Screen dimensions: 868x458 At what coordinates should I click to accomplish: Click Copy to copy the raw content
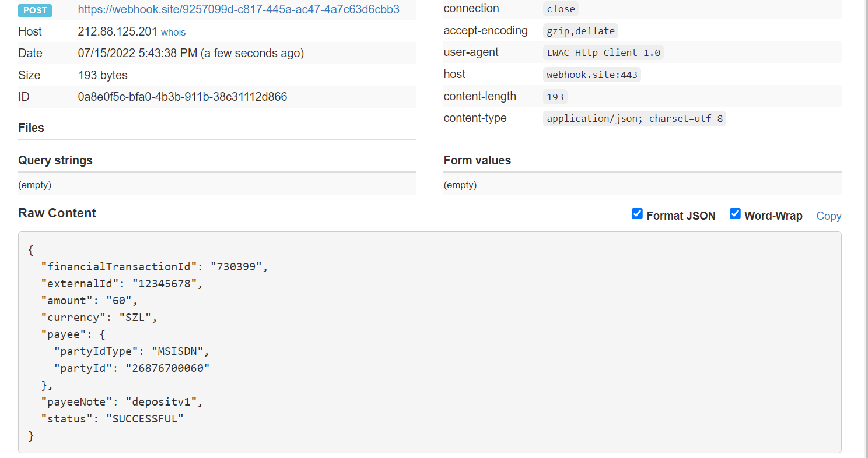coord(828,216)
